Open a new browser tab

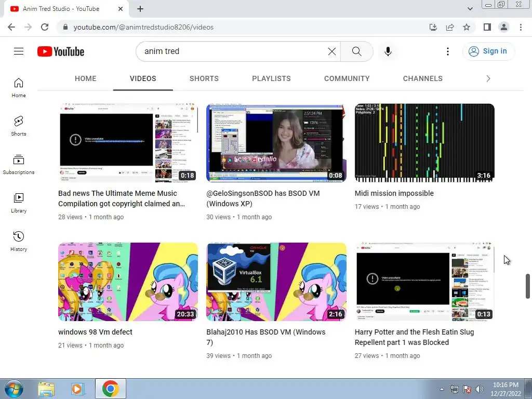point(140,9)
